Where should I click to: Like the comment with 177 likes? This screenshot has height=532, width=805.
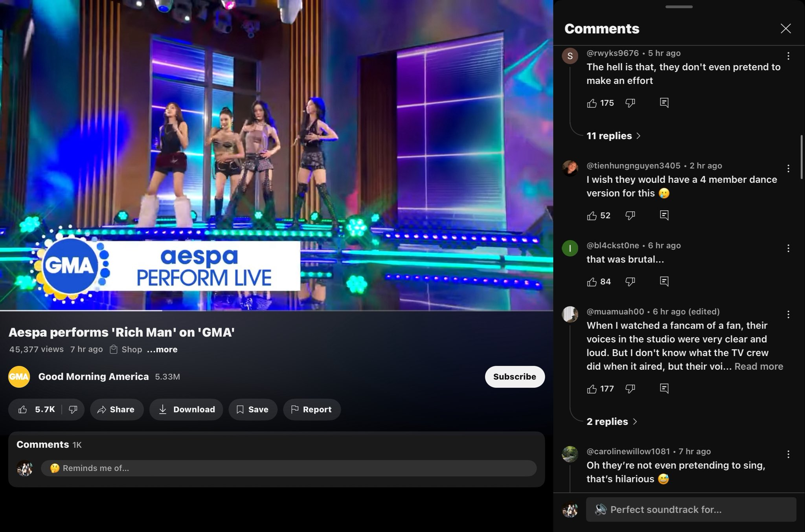coord(592,389)
